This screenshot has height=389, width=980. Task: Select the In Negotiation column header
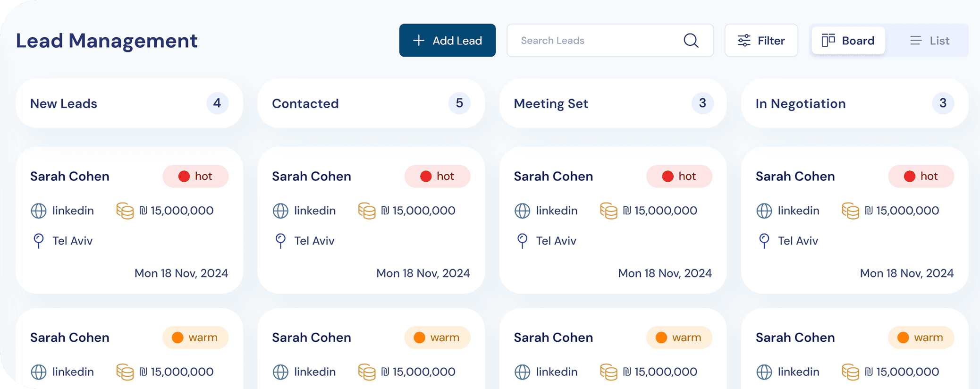[800, 103]
